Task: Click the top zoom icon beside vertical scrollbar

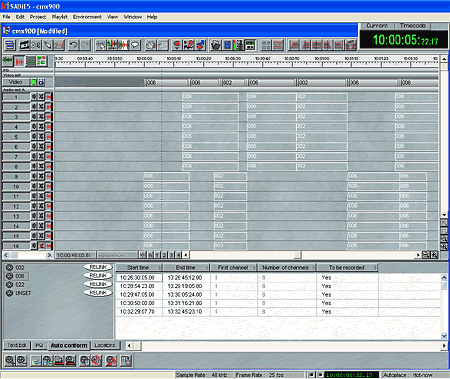Action: tap(444, 223)
